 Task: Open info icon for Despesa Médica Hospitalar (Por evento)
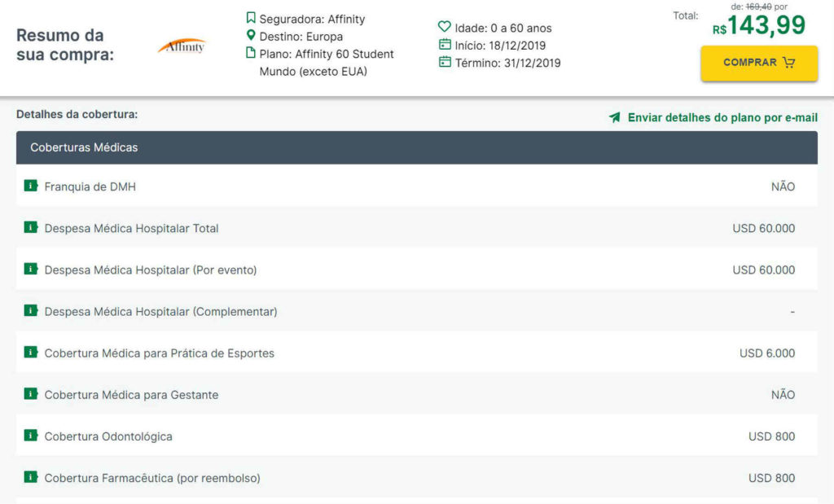tap(31, 269)
